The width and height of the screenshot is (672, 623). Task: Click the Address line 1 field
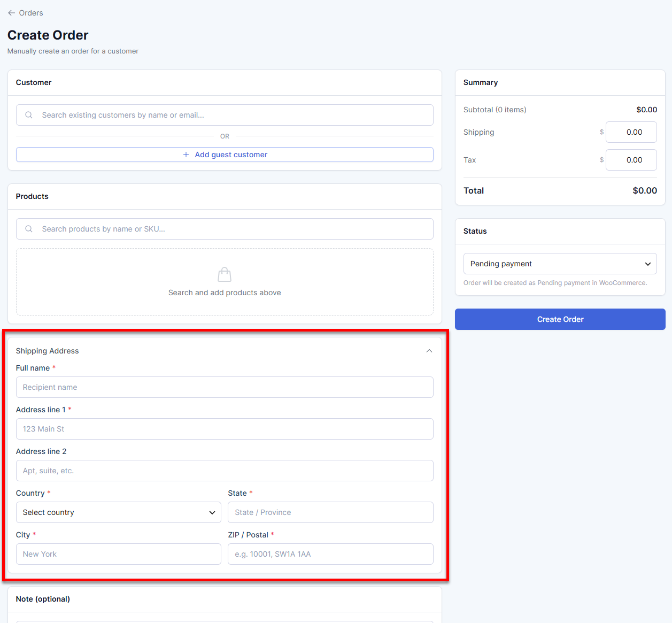tap(225, 429)
